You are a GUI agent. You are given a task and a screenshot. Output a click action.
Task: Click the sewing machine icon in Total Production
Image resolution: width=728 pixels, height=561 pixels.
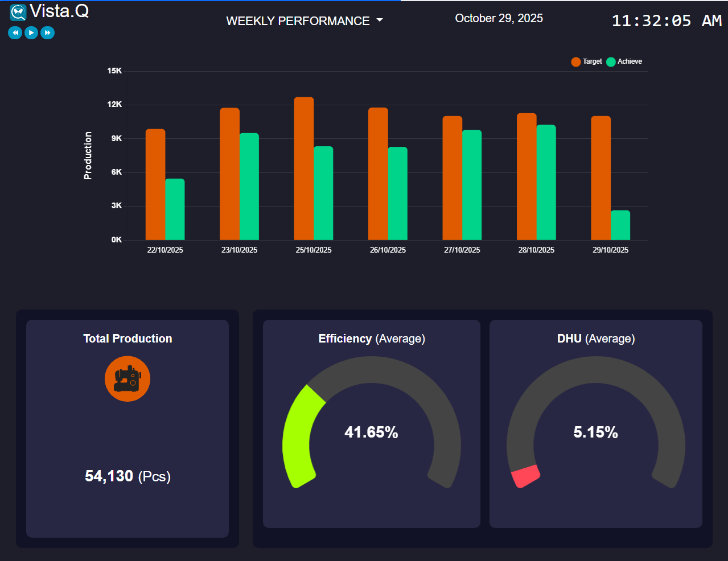coord(127,379)
